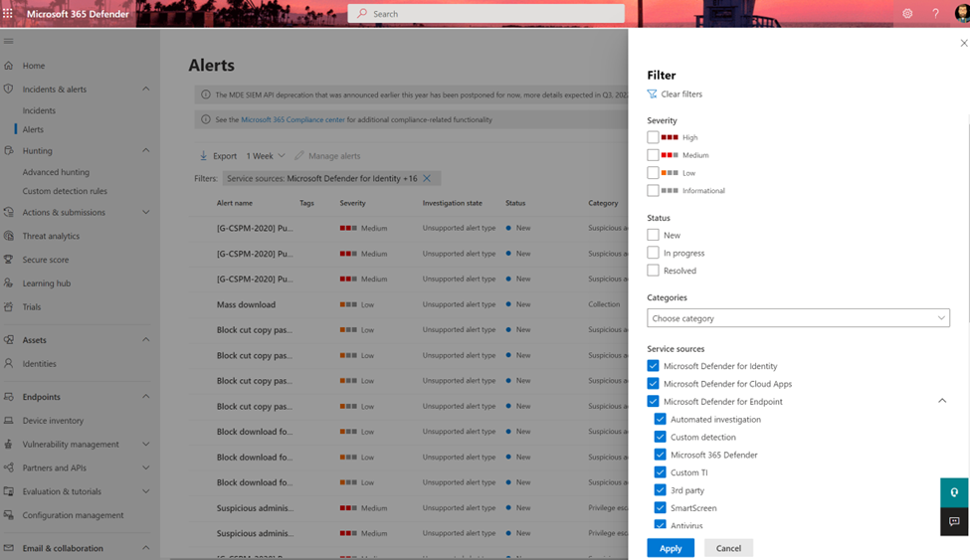The width and height of the screenshot is (970, 560).
Task: Click the Evaluation & tutorials icon
Action: [x=8, y=490]
